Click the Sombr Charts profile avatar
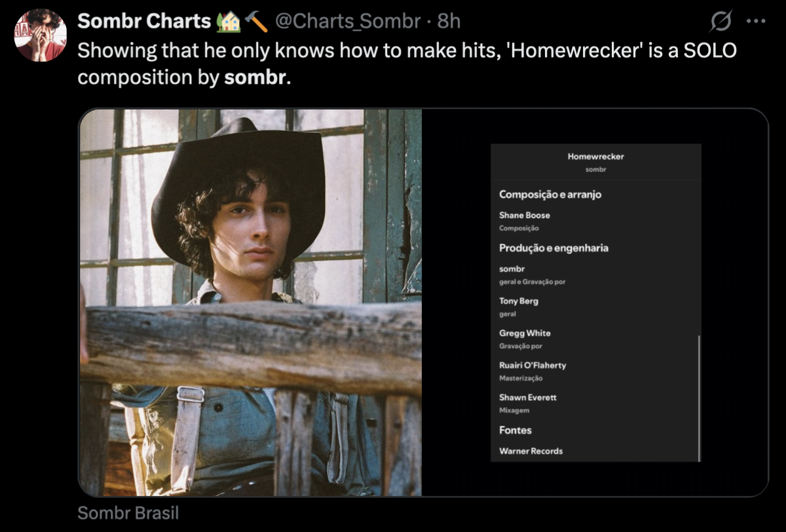Viewport: 786px width, 532px height. 40,35
